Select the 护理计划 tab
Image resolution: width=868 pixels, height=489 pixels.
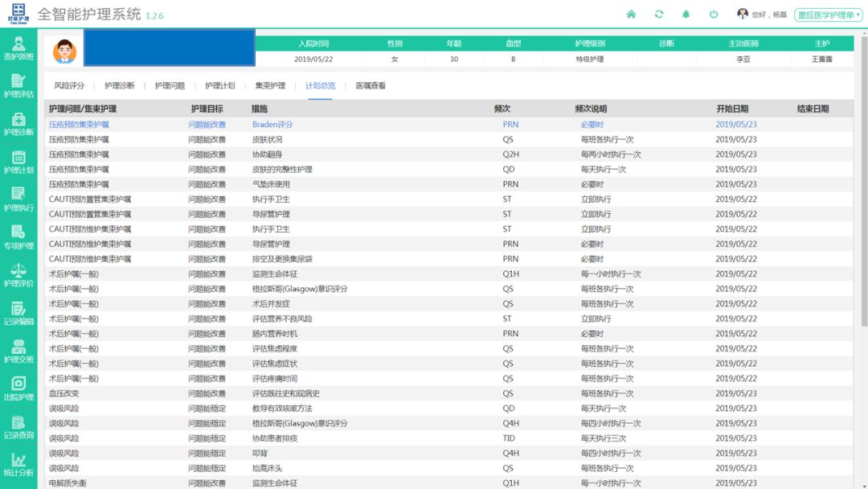pos(219,85)
